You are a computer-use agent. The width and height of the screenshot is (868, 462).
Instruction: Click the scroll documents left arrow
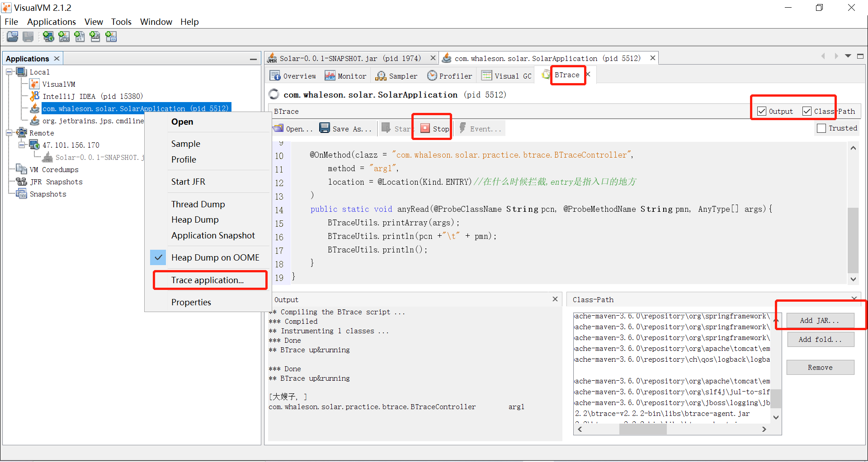click(x=823, y=56)
